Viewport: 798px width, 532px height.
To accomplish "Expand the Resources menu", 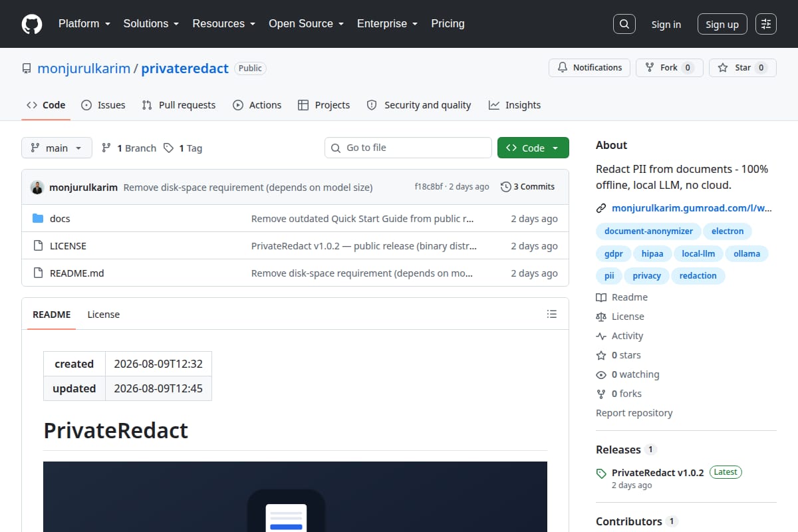I will (x=224, y=24).
